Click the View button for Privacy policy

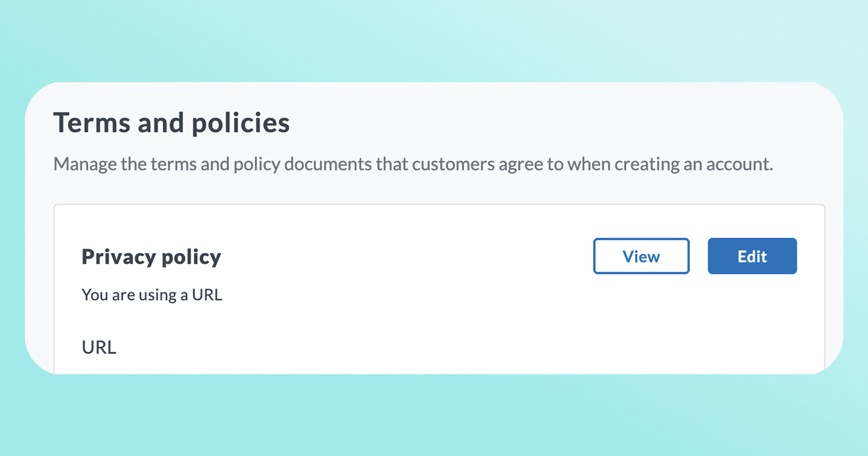(641, 256)
